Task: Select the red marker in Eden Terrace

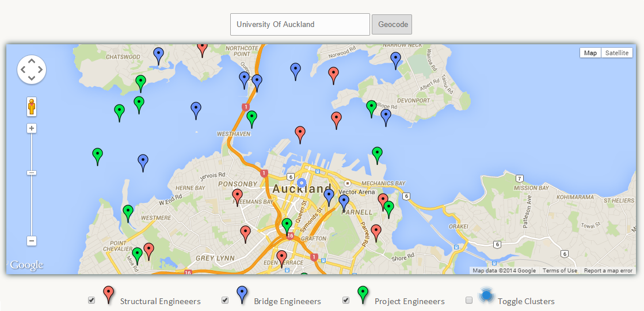Action: 281,258
